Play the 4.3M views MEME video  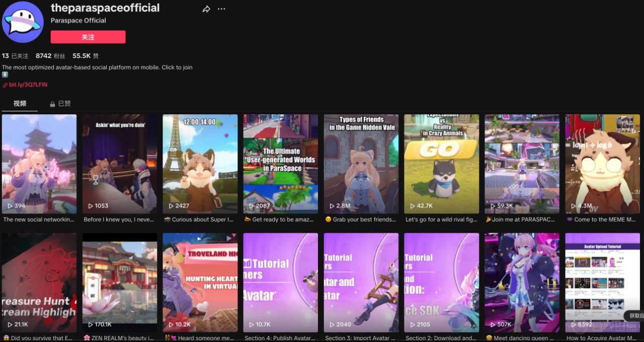[x=602, y=164]
